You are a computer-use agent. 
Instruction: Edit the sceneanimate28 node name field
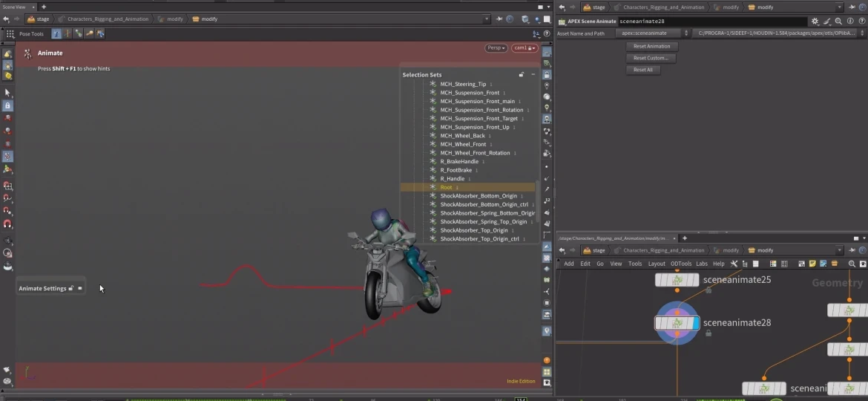point(712,21)
